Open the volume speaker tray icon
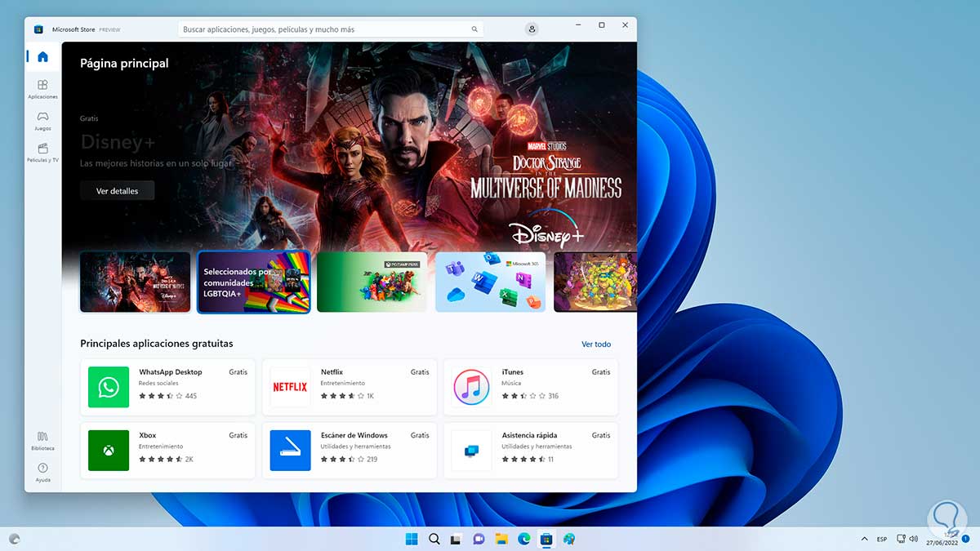The image size is (980, 551). tap(913, 539)
